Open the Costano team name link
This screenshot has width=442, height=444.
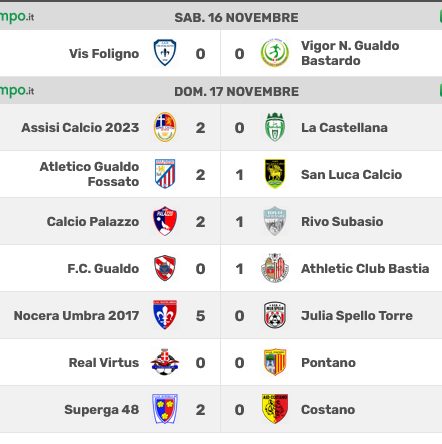coord(328,409)
